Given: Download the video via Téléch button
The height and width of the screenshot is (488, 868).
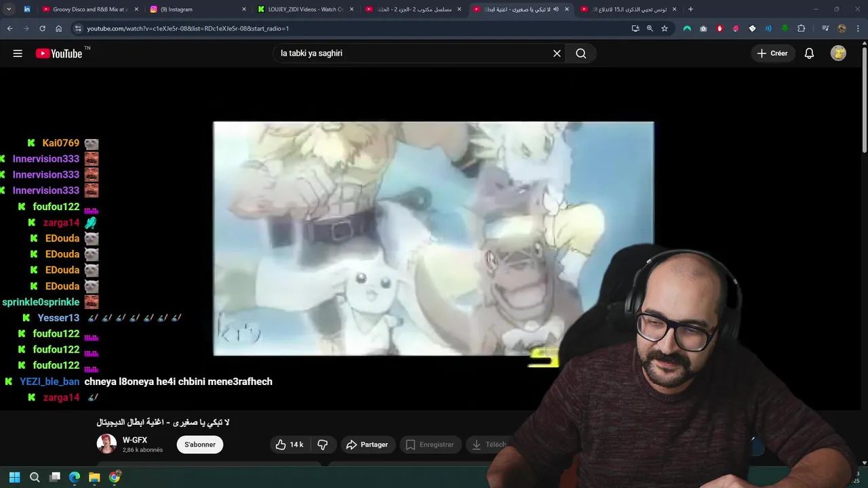Looking at the screenshot, I should click(x=489, y=445).
